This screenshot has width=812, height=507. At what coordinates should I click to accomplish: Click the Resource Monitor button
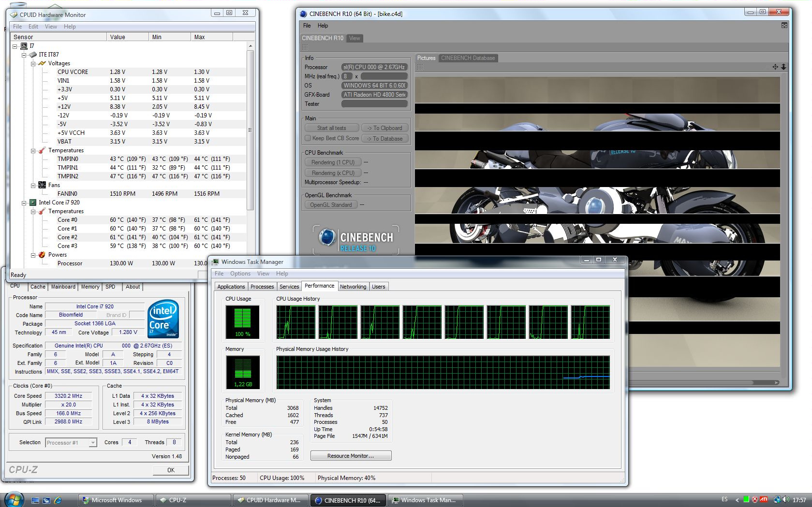[351, 456]
